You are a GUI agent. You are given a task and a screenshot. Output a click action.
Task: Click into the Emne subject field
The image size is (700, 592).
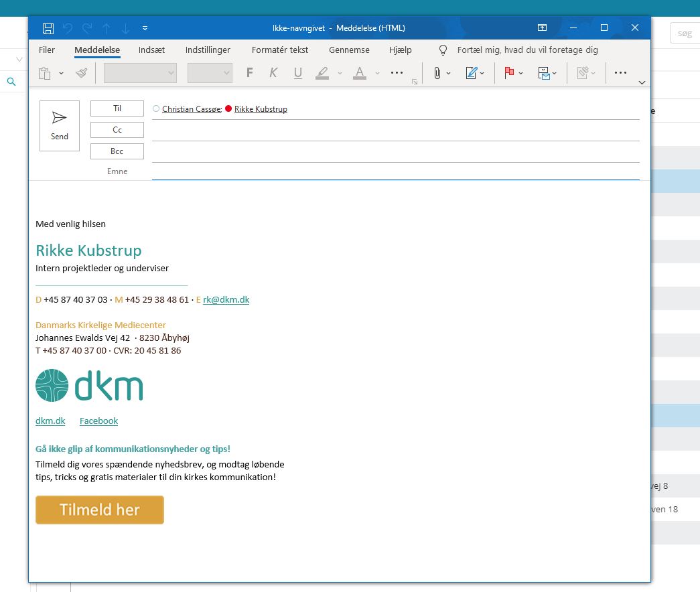tap(395, 172)
